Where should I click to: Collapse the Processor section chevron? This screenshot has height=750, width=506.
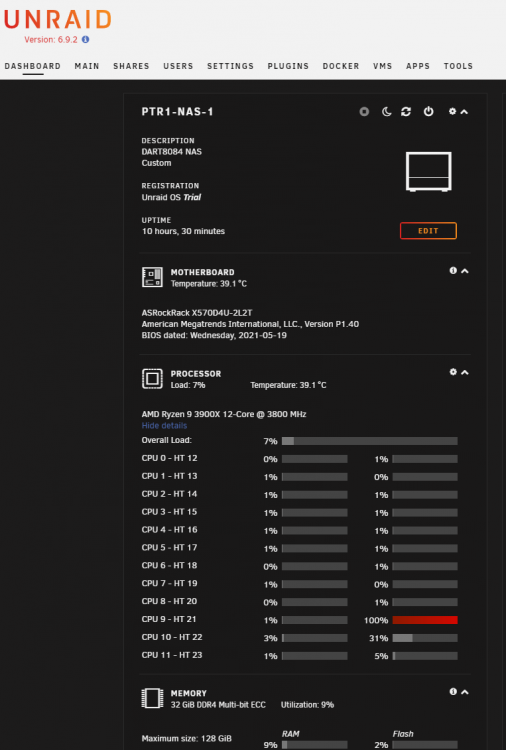point(464,372)
